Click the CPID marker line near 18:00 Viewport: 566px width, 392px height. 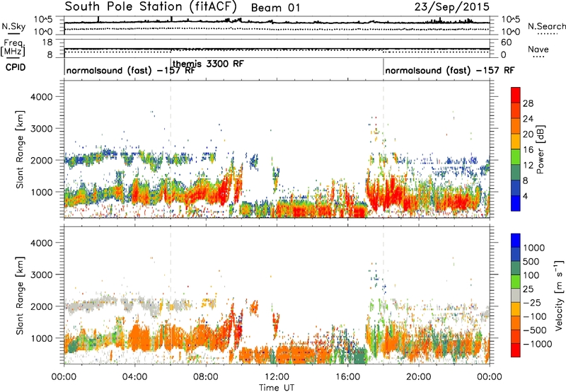[383, 67]
